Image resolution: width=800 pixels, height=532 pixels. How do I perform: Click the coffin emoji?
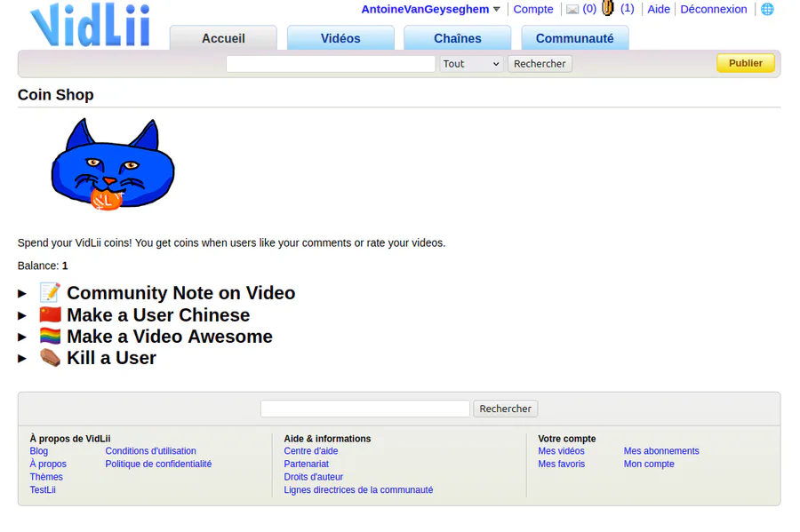[50, 358]
